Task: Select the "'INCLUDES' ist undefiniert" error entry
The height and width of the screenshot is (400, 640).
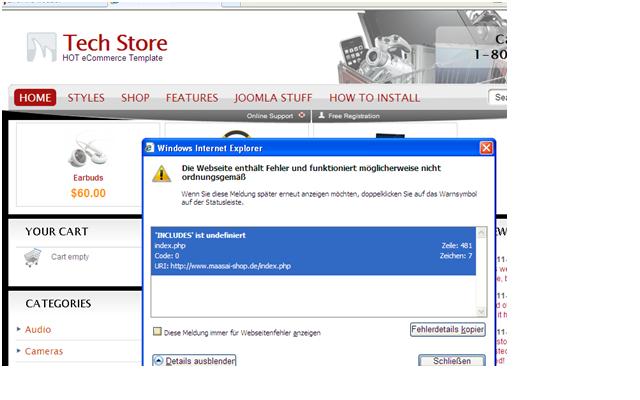Action: pos(313,251)
